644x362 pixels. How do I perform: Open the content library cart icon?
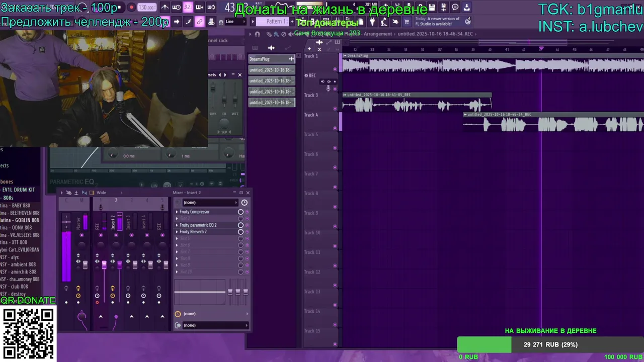click(407, 22)
